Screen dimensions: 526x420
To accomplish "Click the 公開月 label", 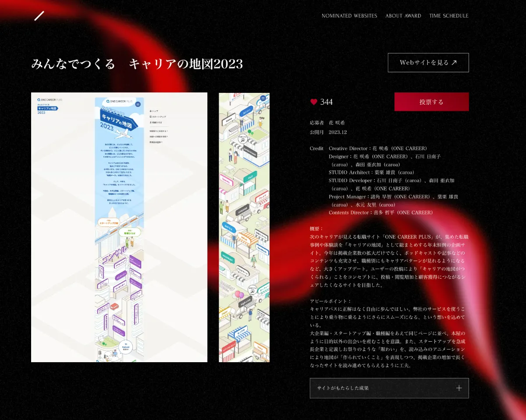I will (316, 132).
